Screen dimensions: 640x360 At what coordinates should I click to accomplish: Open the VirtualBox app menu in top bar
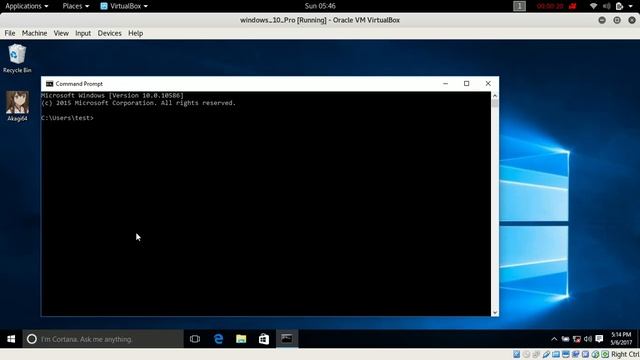[124, 6]
